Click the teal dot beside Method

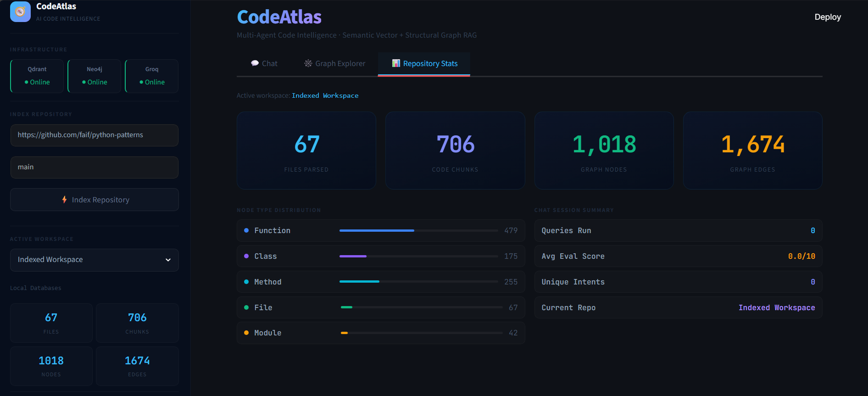246,282
